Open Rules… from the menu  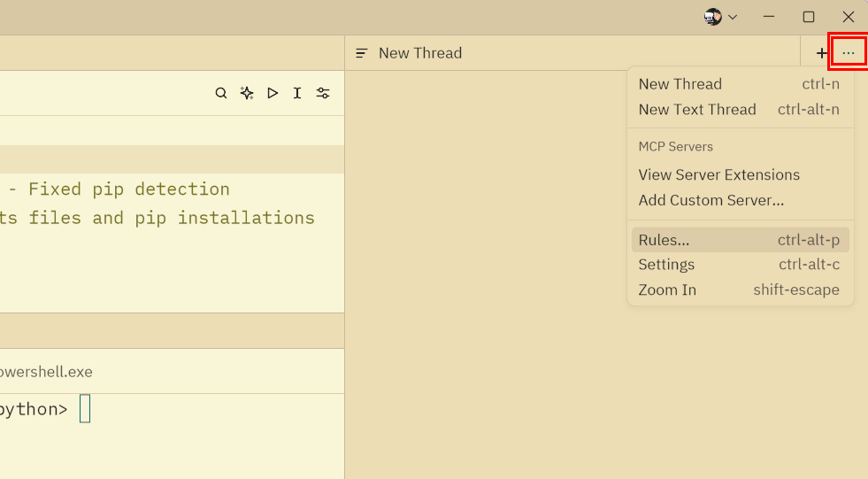click(x=740, y=240)
